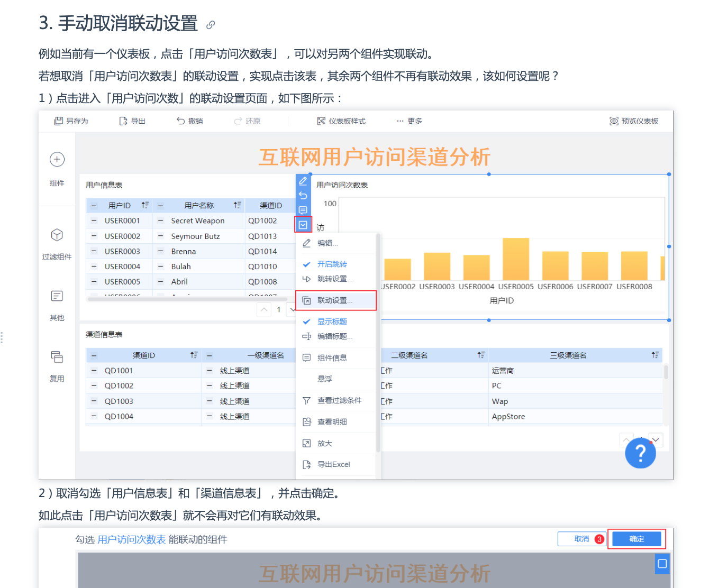The image size is (710, 588).
Task: Click the 撤销 undo toolbar item
Action: tap(190, 121)
